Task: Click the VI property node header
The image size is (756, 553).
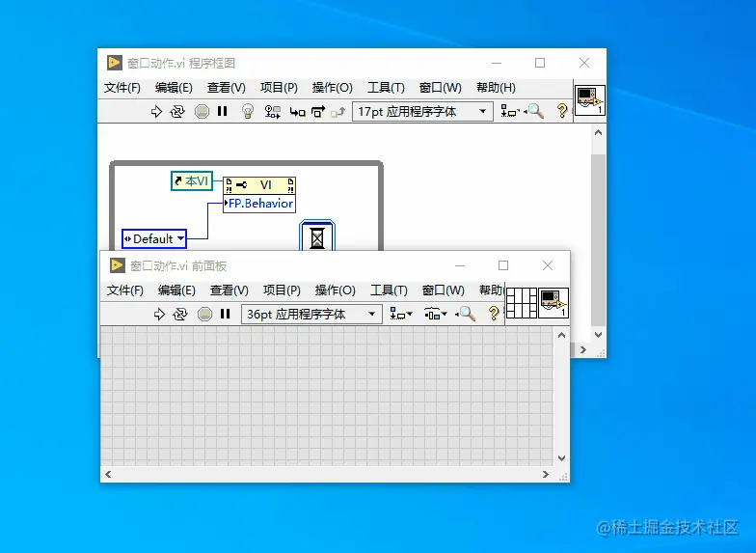Action: tap(259, 185)
